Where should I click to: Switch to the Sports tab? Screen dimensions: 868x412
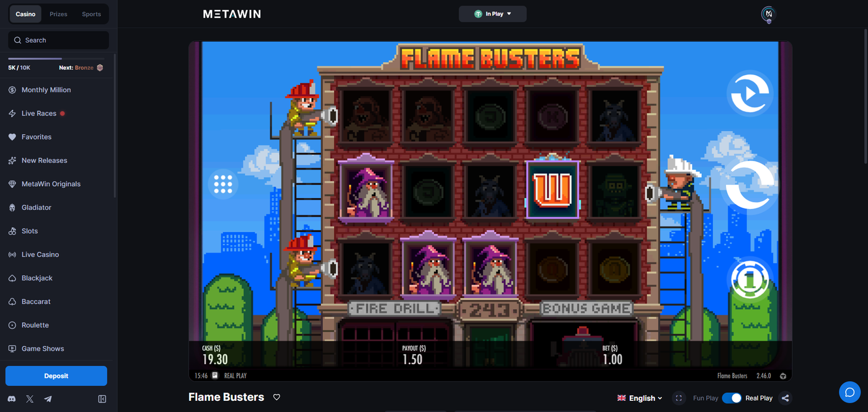pyautogui.click(x=91, y=14)
